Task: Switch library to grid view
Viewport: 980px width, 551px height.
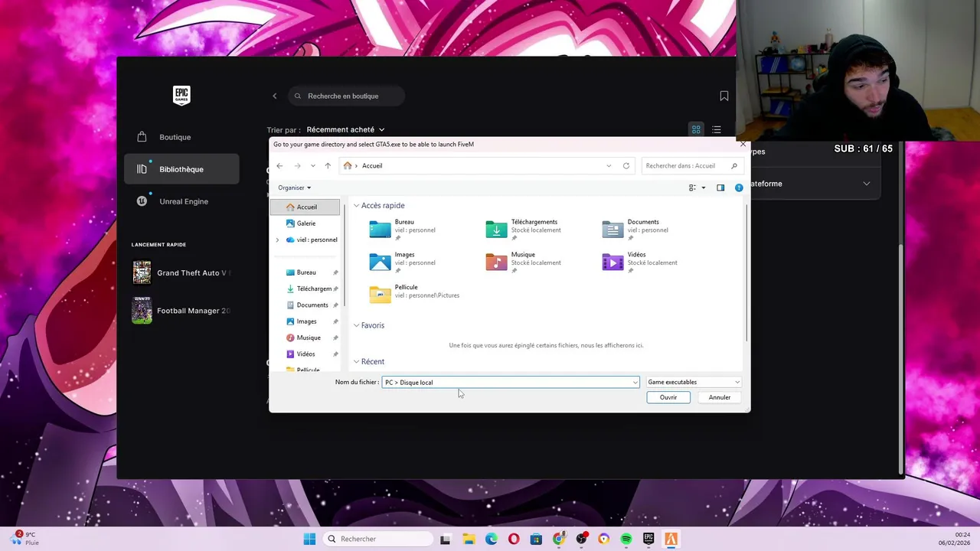Action: [x=696, y=129]
